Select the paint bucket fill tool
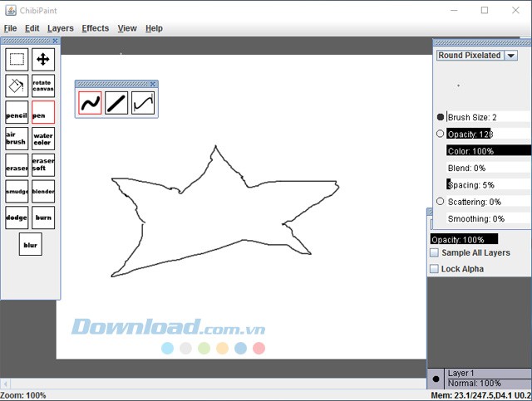This screenshot has height=401, width=532. pyautogui.click(x=17, y=86)
